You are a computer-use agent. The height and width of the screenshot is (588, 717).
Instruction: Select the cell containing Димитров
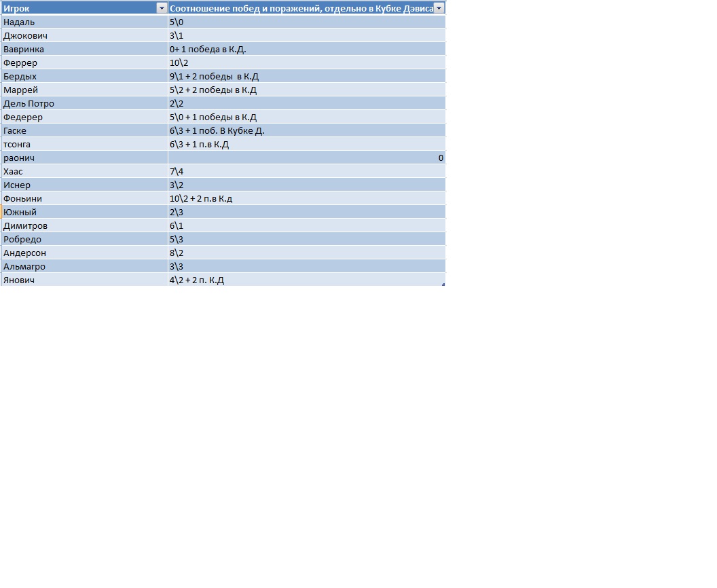pyautogui.click(x=85, y=225)
